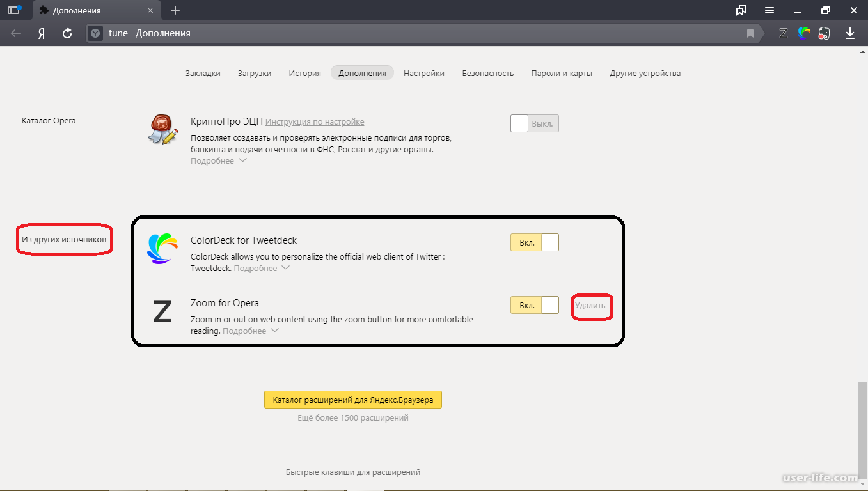Bookmark this page via address bar flag
The width and height of the screenshot is (868, 491).
tap(750, 33)
